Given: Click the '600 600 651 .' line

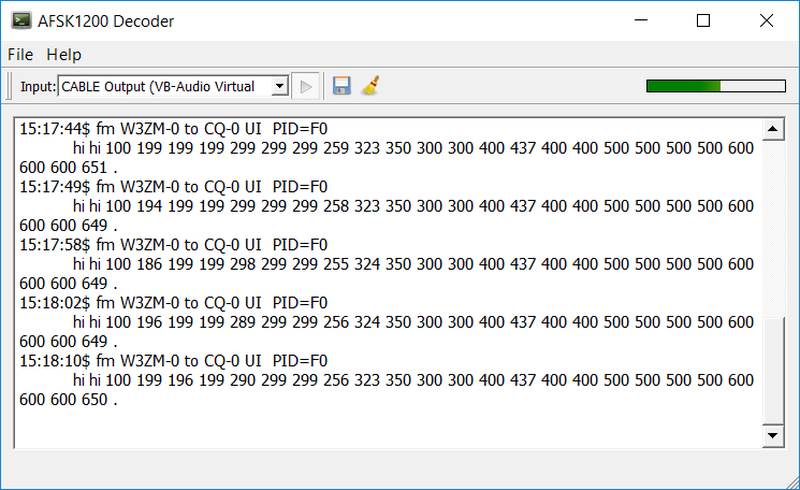Looking at the screenshot, I should (68, 167).
